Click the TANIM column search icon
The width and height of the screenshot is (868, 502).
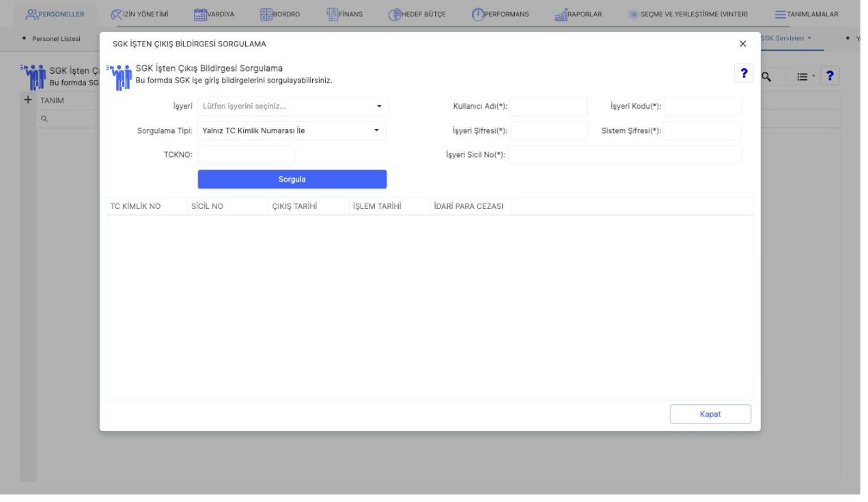click(44, 118)
